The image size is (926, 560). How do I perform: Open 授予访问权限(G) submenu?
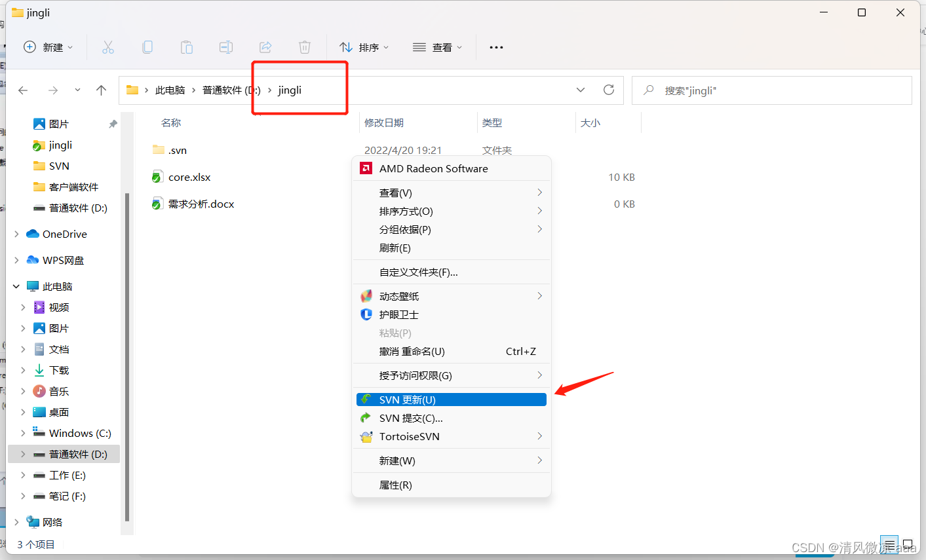(452, 375)
